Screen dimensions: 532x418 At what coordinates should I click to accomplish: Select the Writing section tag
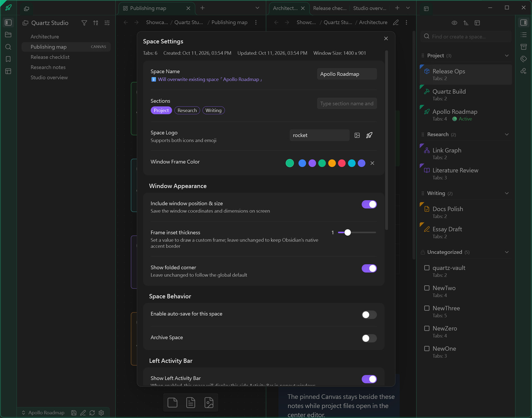point(213,110)
